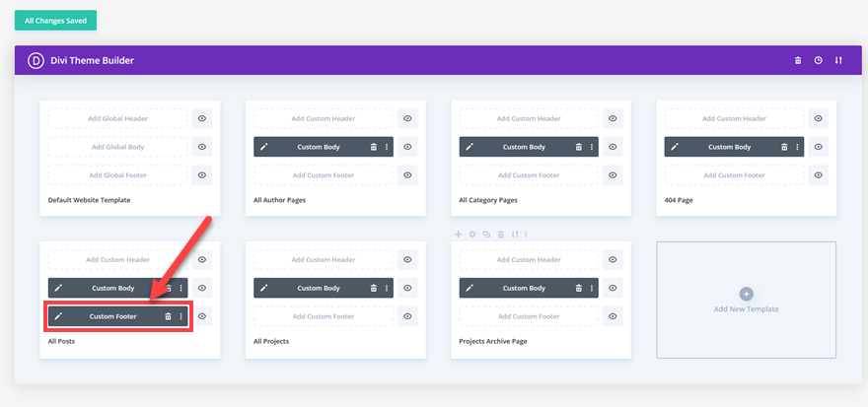Click the portability import/export arrows in header
This screenshot has height=407, width=868.
[838, 60]
